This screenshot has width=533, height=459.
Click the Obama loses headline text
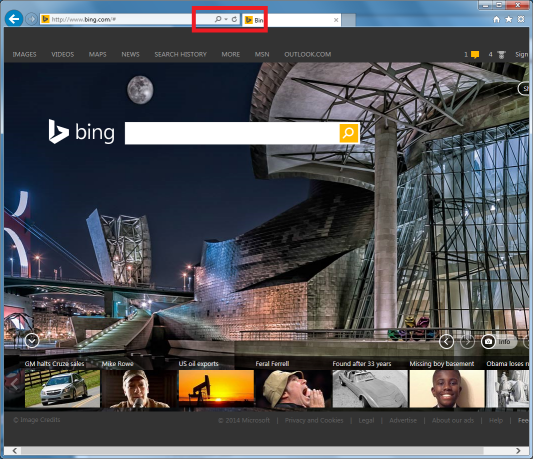tap(508, 364)
